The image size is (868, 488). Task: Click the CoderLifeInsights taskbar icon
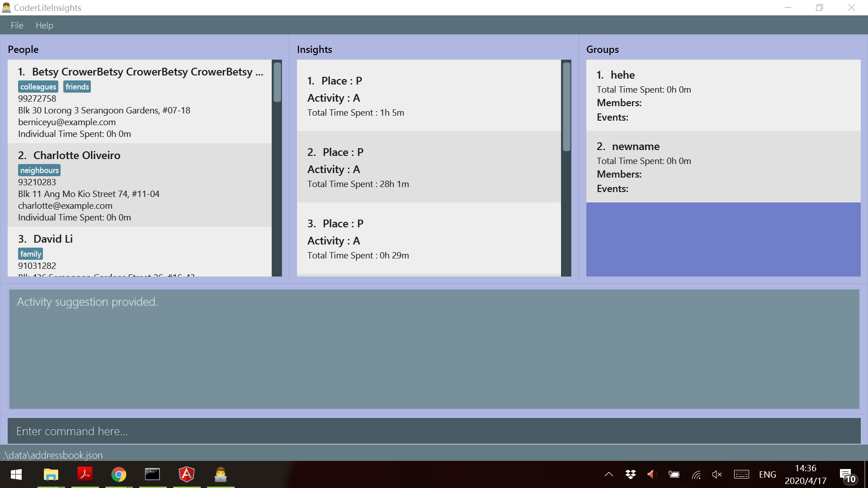tap(221, 474)
